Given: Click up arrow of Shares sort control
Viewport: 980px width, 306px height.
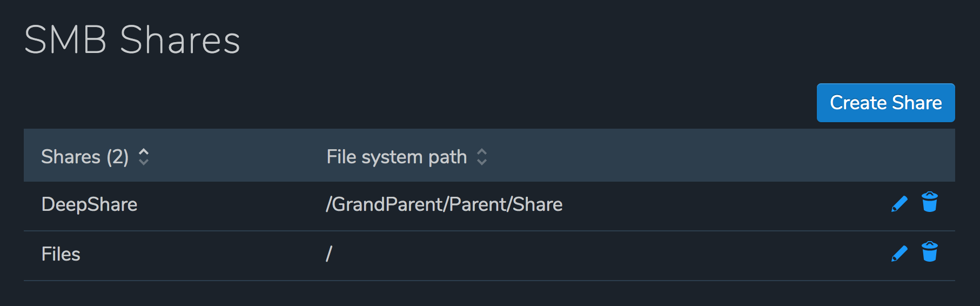Looking at the screenshot, I should [144, 152].
